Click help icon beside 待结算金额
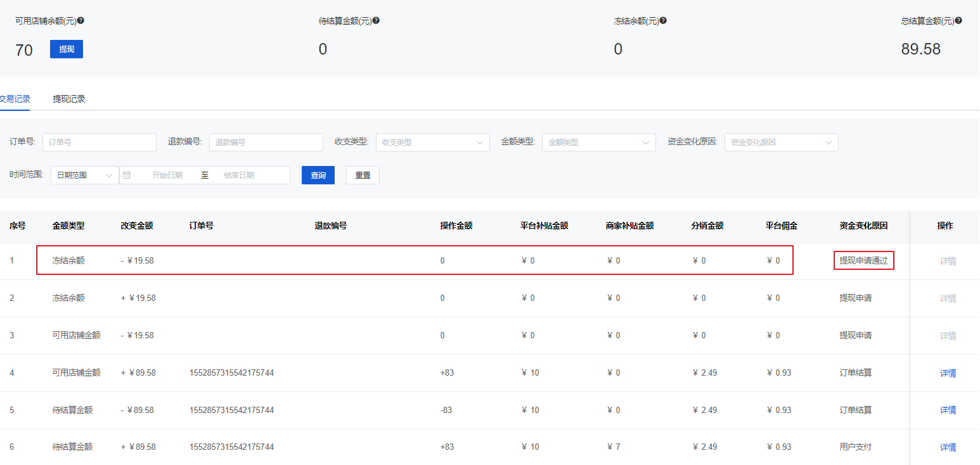 376,21
